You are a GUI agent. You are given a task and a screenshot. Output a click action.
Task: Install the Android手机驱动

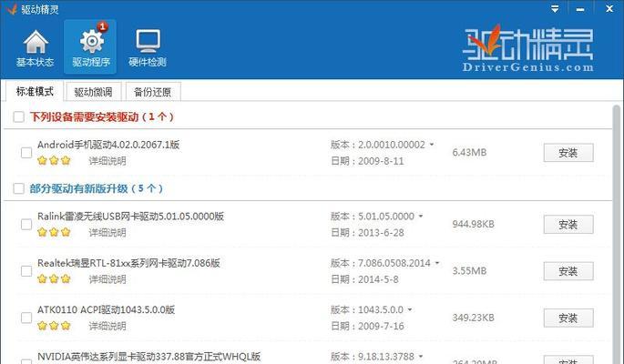point(568,153)
